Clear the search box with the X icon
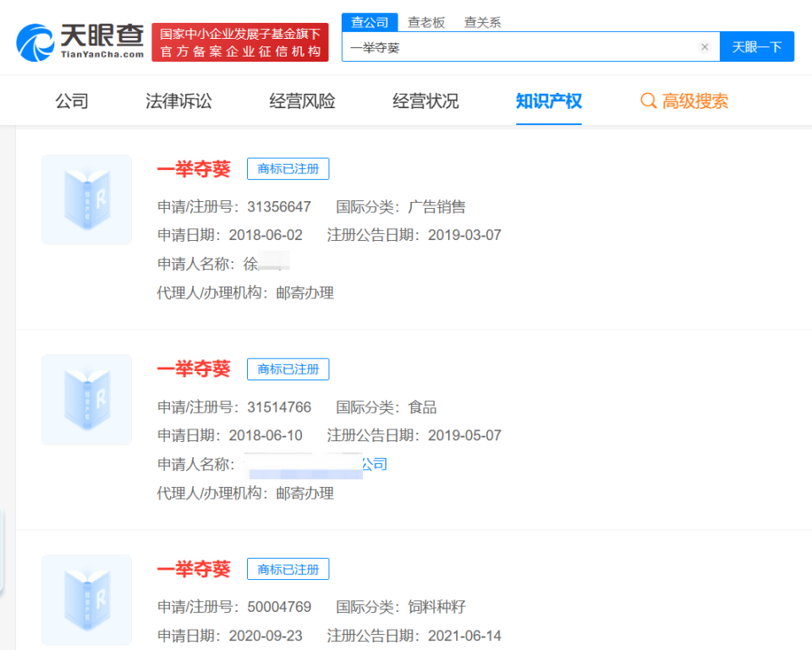812x650 pixels. 705,47
